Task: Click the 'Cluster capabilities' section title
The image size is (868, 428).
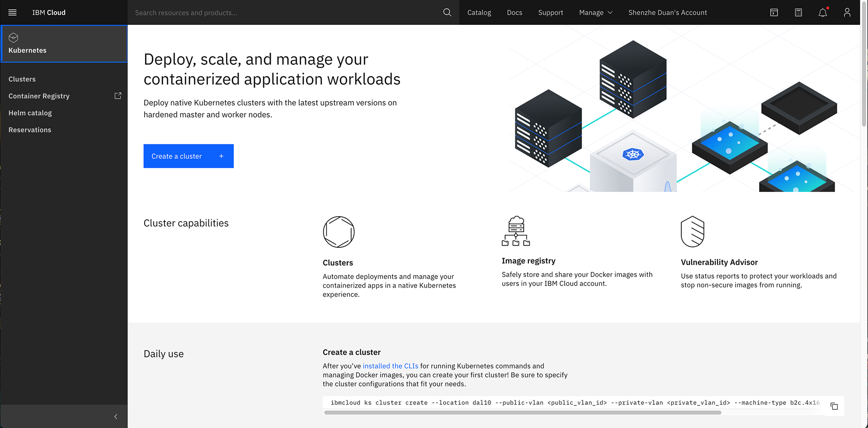Action: [186, 223]
